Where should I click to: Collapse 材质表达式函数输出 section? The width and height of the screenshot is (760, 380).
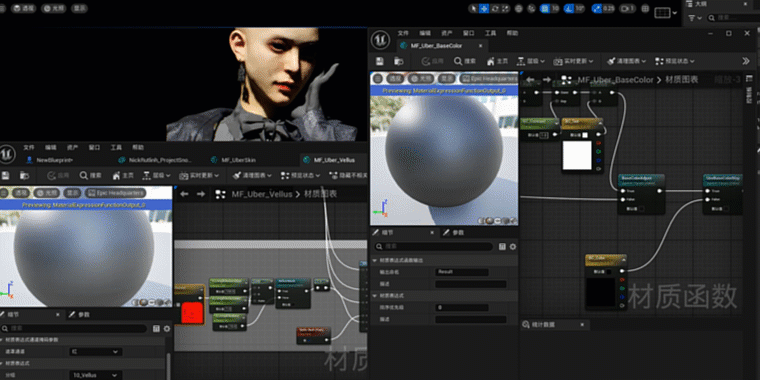[375, 260]
